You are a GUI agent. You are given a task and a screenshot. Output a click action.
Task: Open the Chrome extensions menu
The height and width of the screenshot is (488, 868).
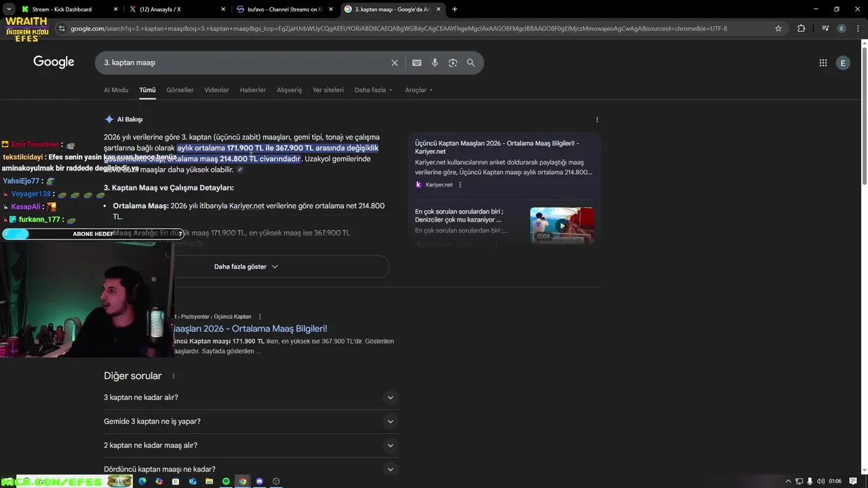[x=802, y=28]
